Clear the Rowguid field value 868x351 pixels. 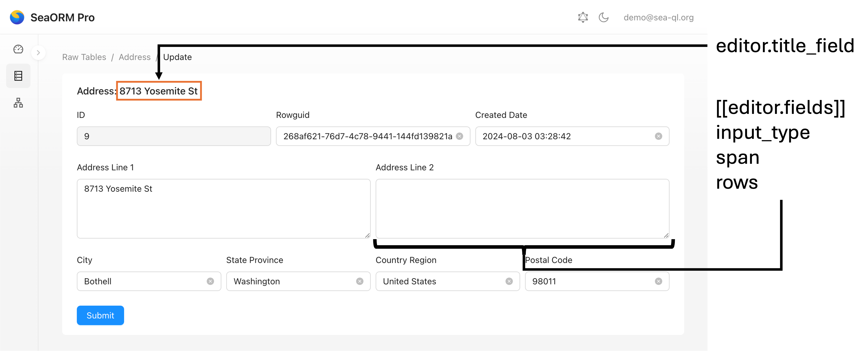(459, 136)
